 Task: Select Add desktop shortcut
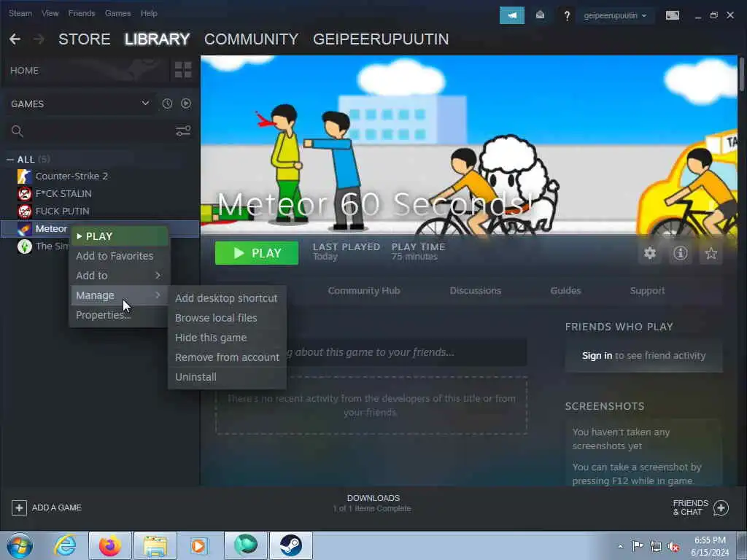(x=227, y=298)
